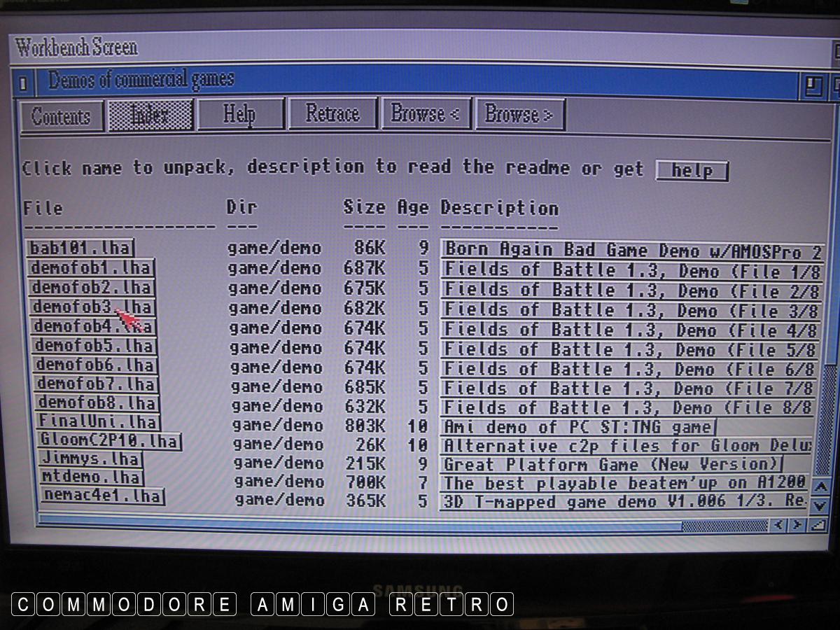Click the inline help link button

(692, 171)
